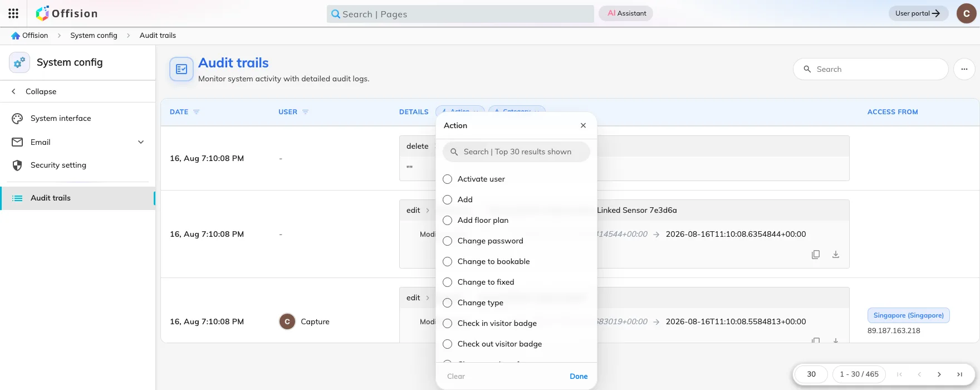The height and width of the screenshot is (390, 980).
Task: Click the Audit trails page header icon
Action: pyautogui.click(x=182, y=69)
